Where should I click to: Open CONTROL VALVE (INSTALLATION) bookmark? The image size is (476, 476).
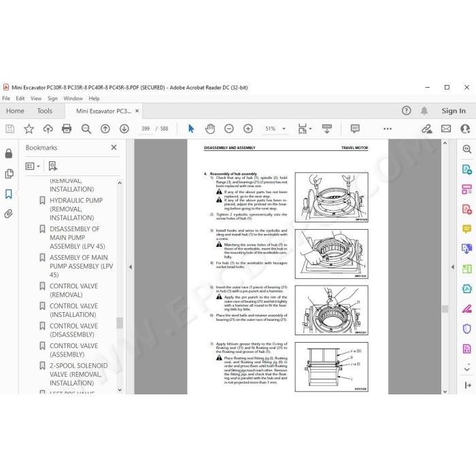point(73,310)
